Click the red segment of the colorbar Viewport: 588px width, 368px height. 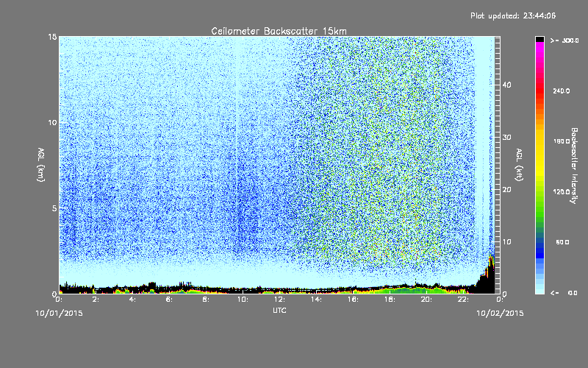539,90
